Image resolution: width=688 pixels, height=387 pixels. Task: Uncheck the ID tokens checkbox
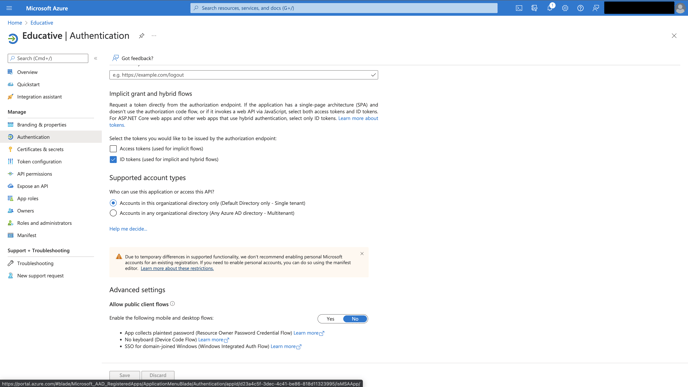tap(113, 159)
